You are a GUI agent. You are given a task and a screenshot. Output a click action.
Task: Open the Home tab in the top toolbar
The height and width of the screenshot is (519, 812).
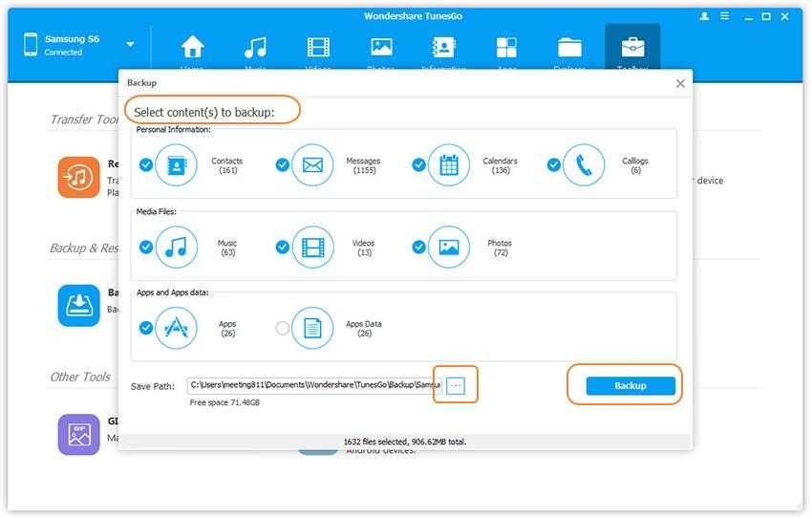pos(193,48)
